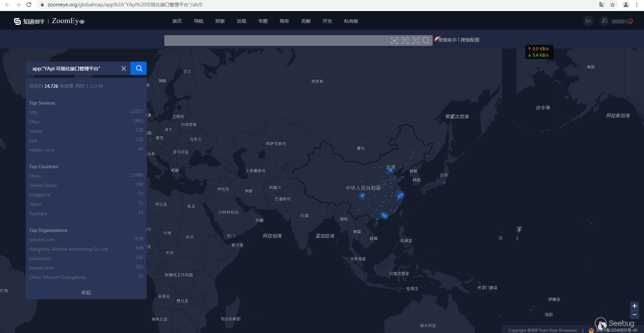Click the 中华人民共和国 map label
Image resolution: width=644 pixels, height=333 pixels.
[x=363, y=188]
